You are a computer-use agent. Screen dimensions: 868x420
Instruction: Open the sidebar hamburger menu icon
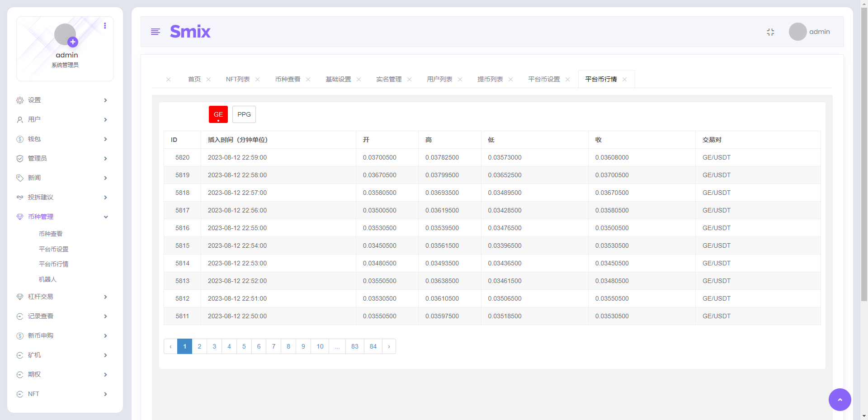click(156, 32)
